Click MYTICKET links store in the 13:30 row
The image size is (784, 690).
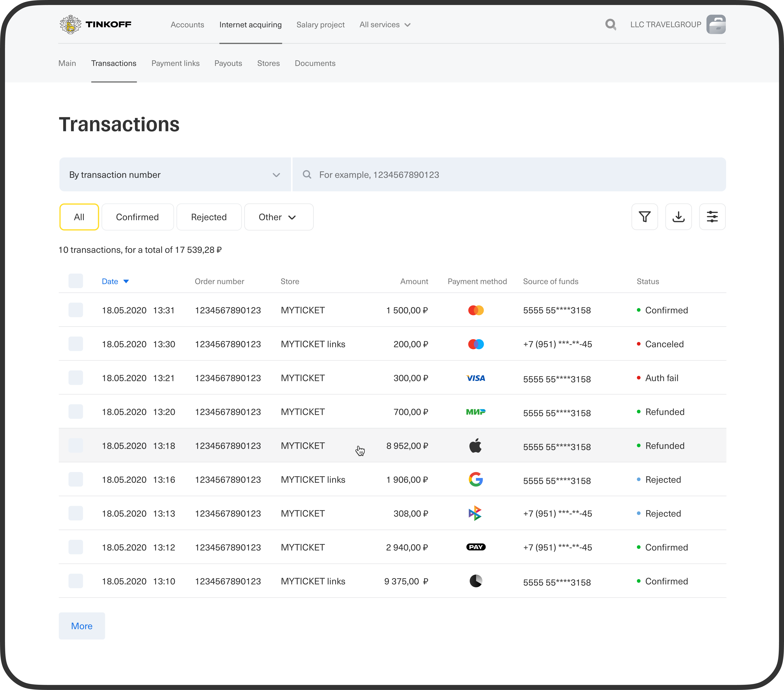tap(313, 344)
